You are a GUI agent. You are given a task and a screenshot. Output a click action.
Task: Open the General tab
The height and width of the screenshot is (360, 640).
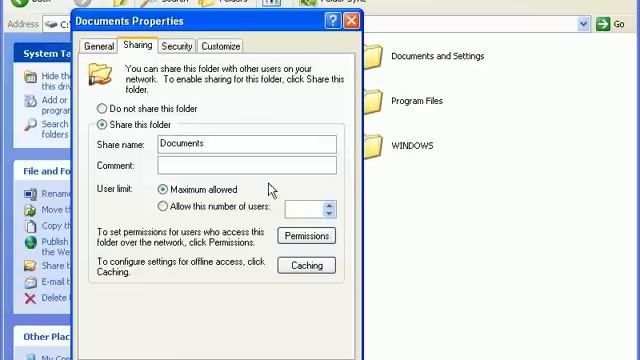99,47
